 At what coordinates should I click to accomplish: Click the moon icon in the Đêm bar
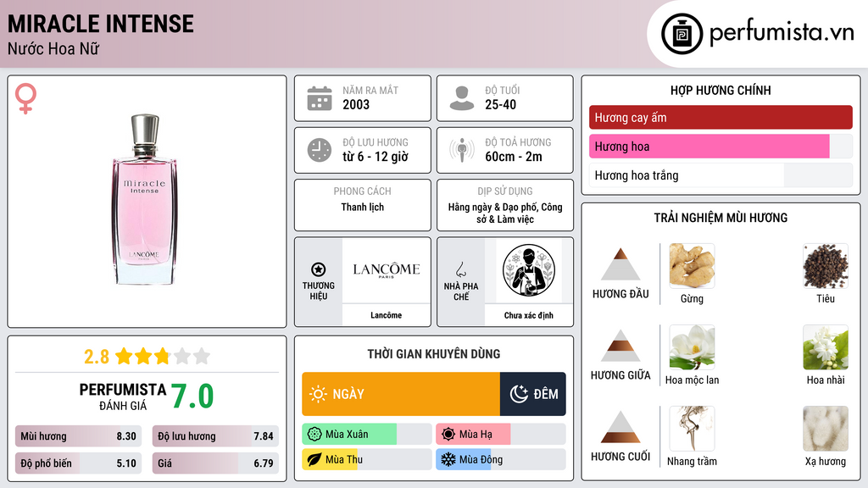[519, 394]
